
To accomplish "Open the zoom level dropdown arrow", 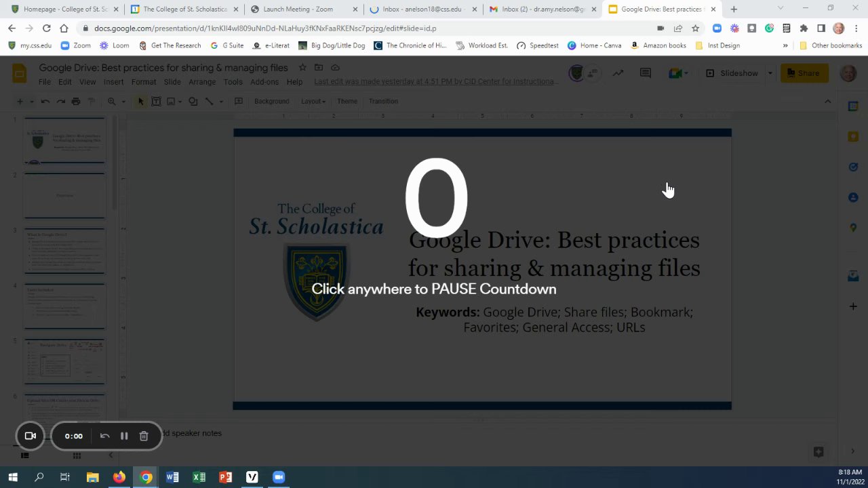I will [x=123, y=101].
